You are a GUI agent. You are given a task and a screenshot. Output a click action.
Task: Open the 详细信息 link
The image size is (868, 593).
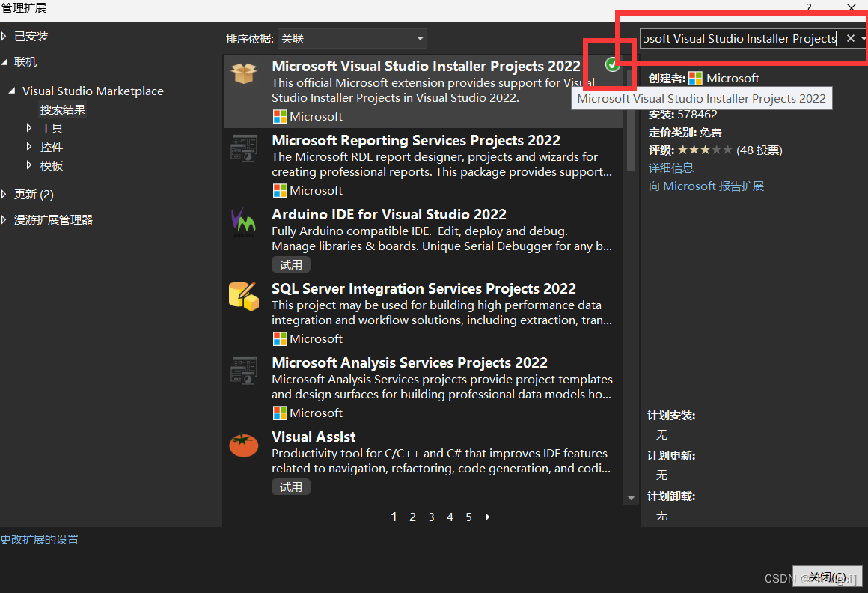pyautogui.click(x=671, y=168)
